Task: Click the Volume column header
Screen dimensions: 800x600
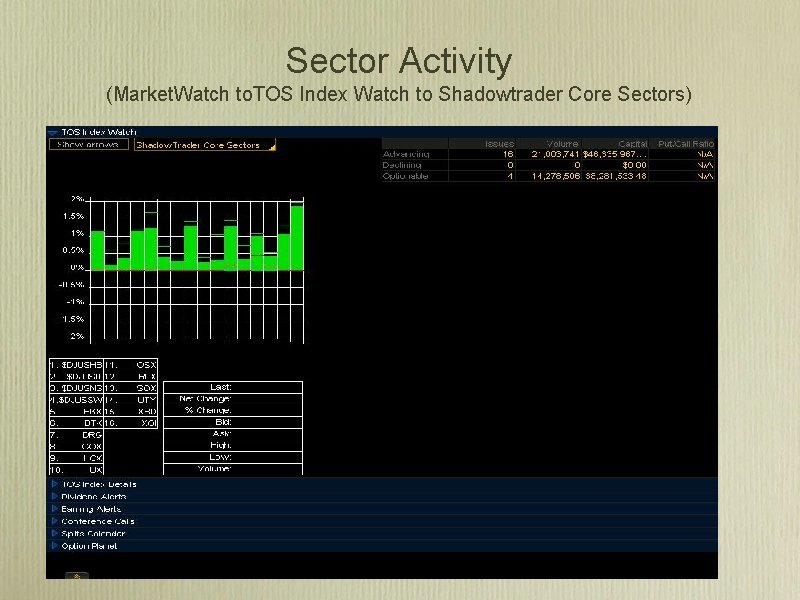Action: click(549, 144)
